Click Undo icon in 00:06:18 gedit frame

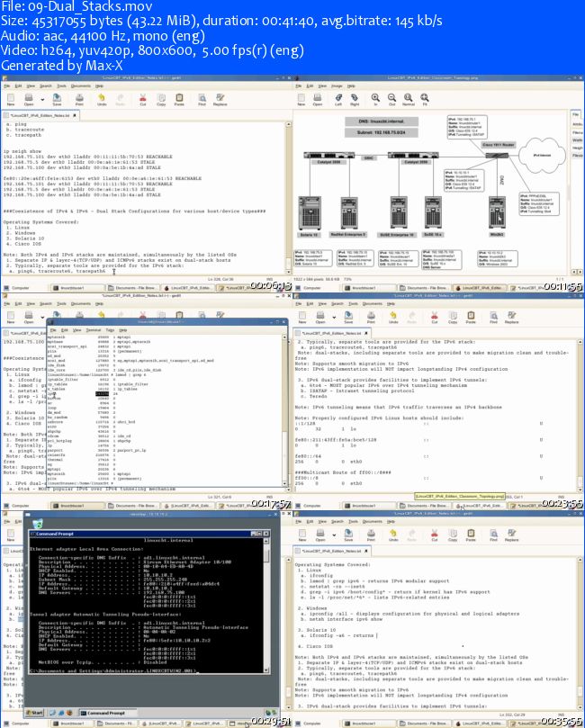tap(102, 99)
